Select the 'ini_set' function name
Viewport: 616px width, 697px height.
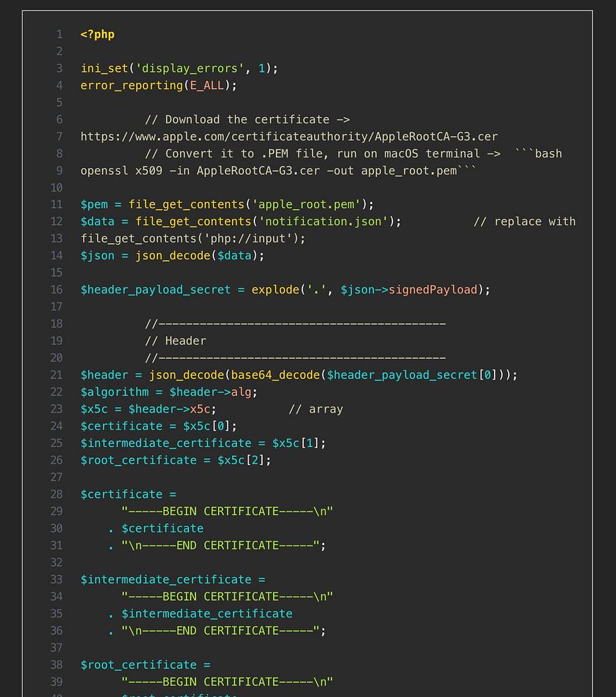105,68
